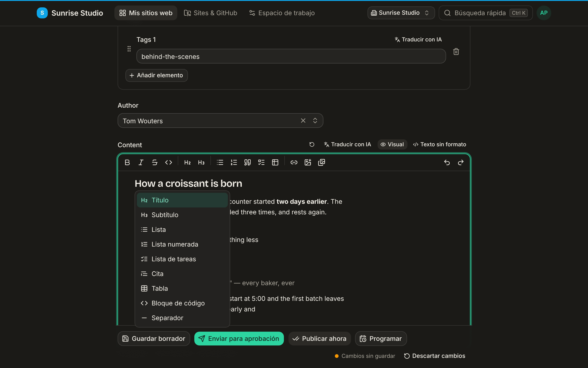
Task: Toggle italic formatting in editor toolbar
Action: coord(141,162)
